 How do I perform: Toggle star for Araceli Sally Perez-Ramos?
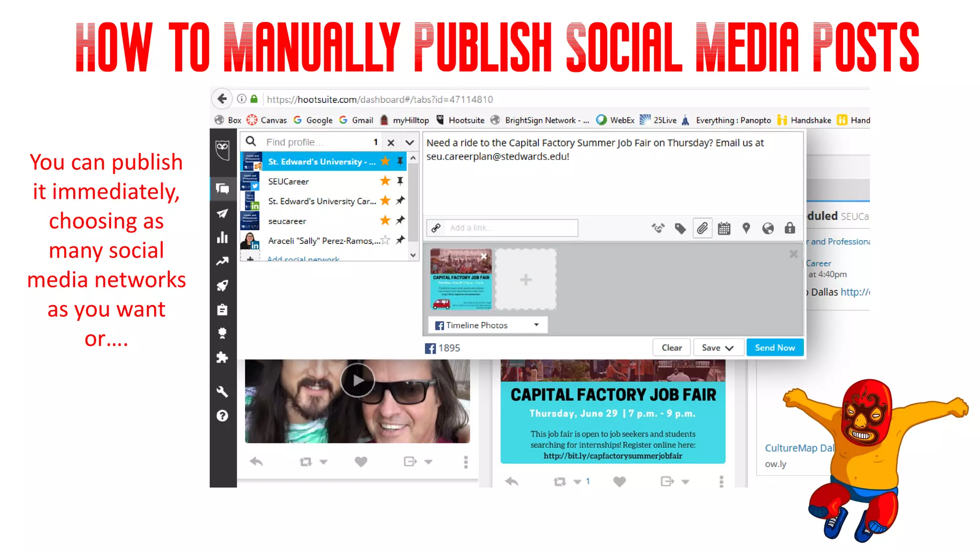385,240
